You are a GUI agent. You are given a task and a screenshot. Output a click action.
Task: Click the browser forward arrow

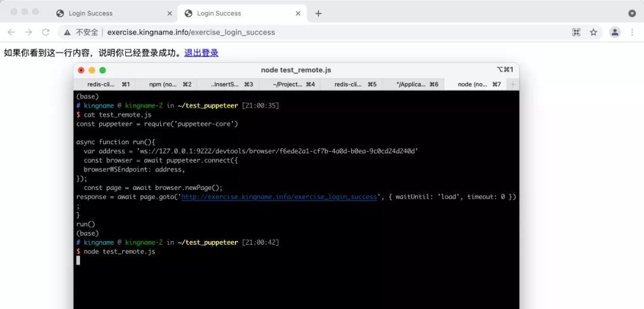pos(29,32)
